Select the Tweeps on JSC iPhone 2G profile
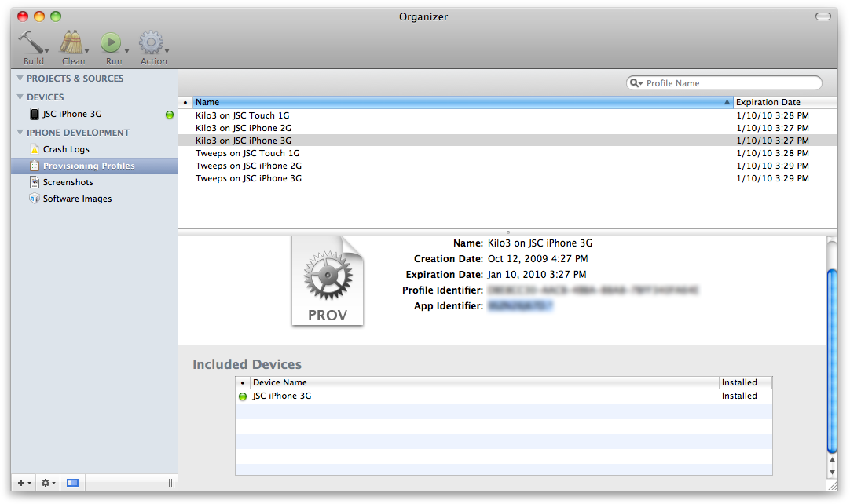 click(x=248, y=166)
